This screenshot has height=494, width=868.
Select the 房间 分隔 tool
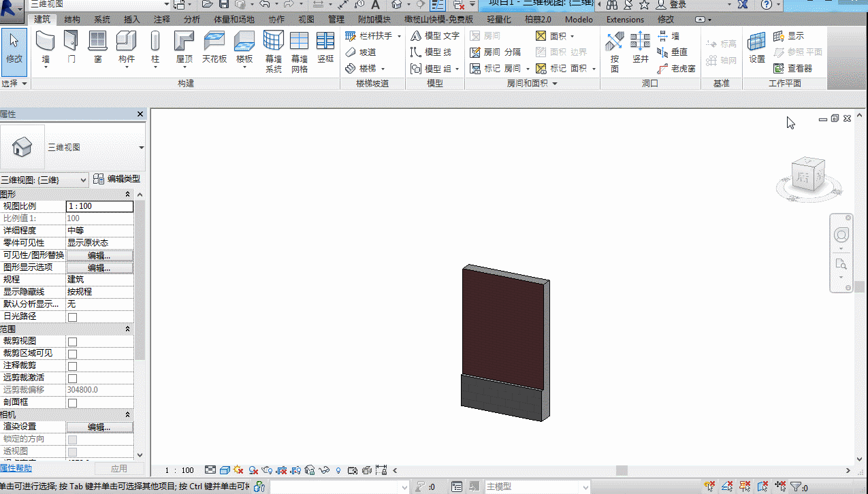tap(495, 52)
